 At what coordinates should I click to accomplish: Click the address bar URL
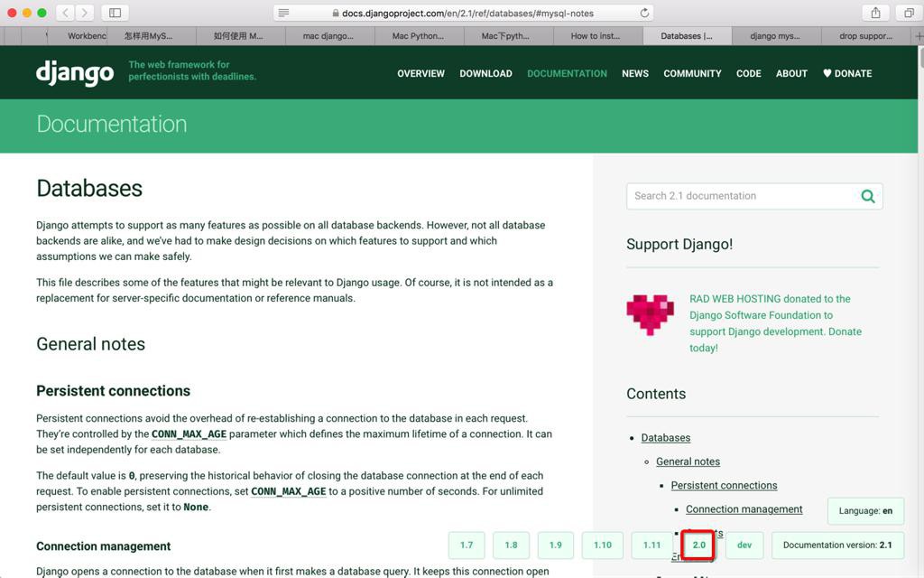(467, 13)
